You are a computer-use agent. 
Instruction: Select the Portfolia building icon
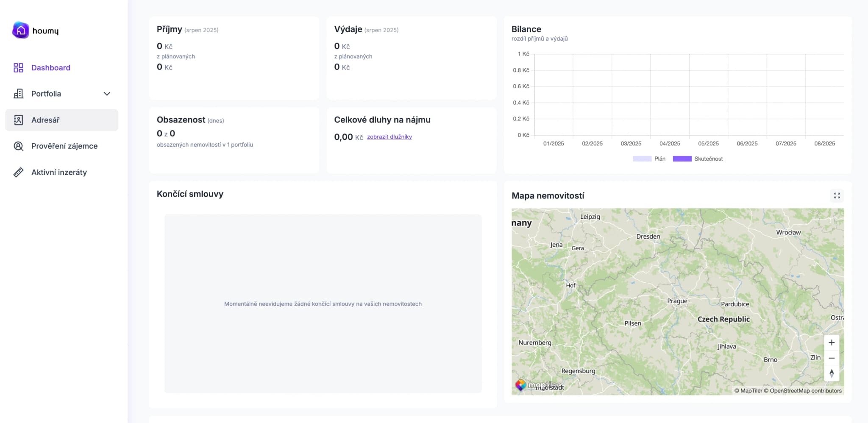pyautogui.click(x=18, y=94)
